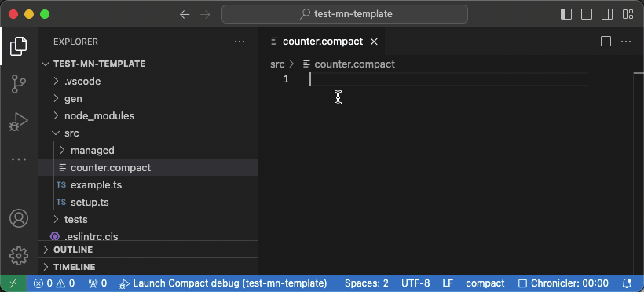Open the Source Control view
Viewport: 644px width, 292px height.
point(19,84)
